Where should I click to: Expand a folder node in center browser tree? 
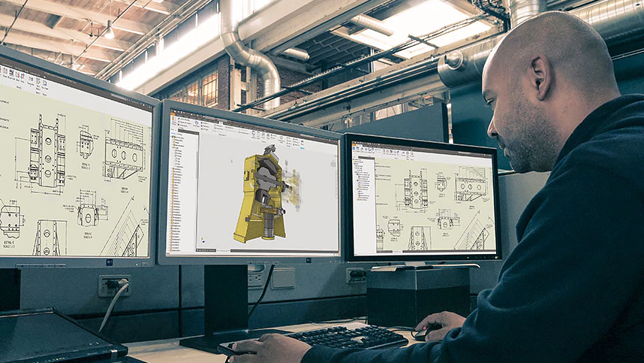coord(173,147)
